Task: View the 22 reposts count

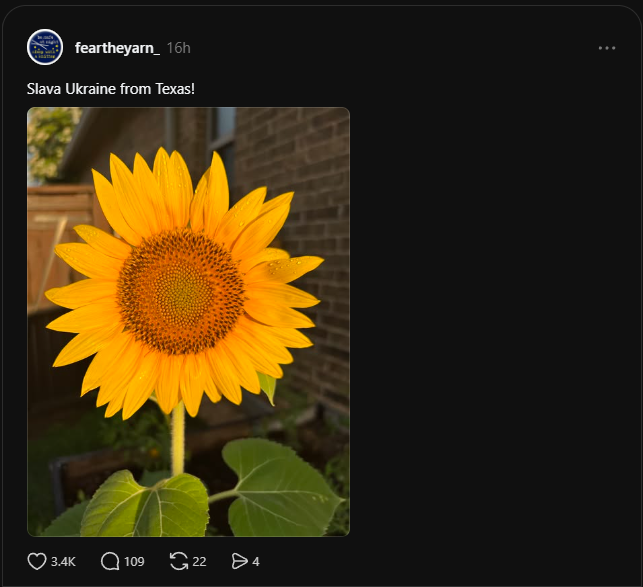Action: (x=199, y=562)
